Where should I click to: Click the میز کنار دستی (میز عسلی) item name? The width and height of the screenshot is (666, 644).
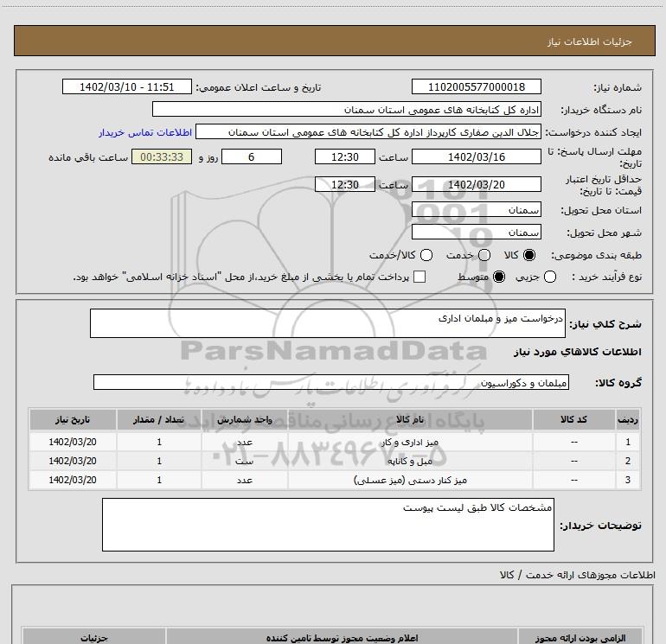point(410,480)
